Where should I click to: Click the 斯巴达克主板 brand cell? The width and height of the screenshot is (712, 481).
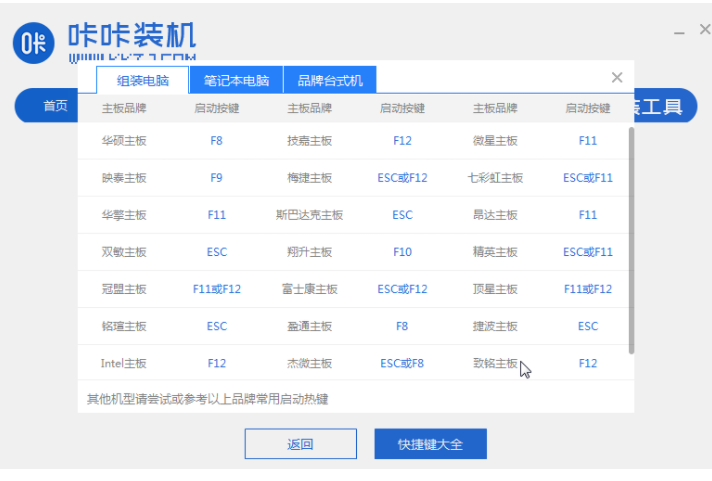pyautogui.click(x=309, y=215)
